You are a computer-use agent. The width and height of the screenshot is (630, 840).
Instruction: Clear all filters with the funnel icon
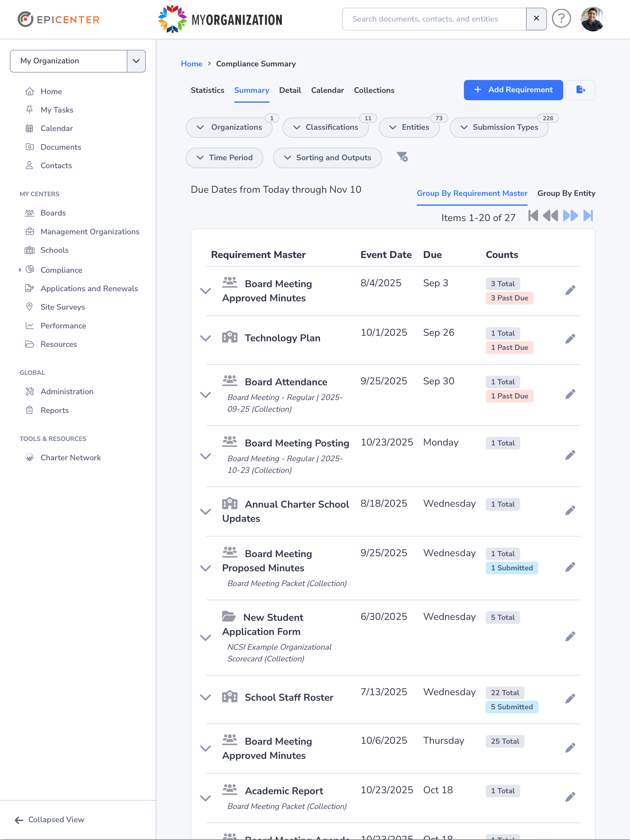402,157
